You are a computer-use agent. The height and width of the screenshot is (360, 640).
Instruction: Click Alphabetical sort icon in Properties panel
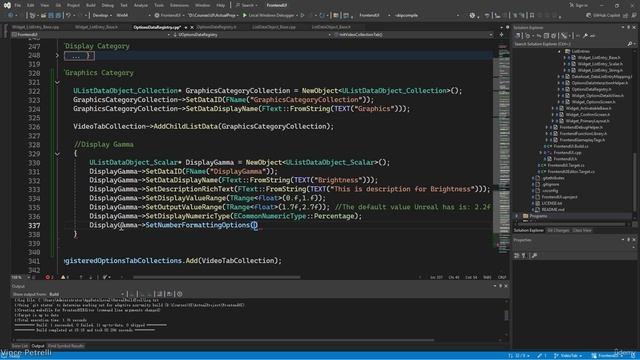click(x=523, y=256)
